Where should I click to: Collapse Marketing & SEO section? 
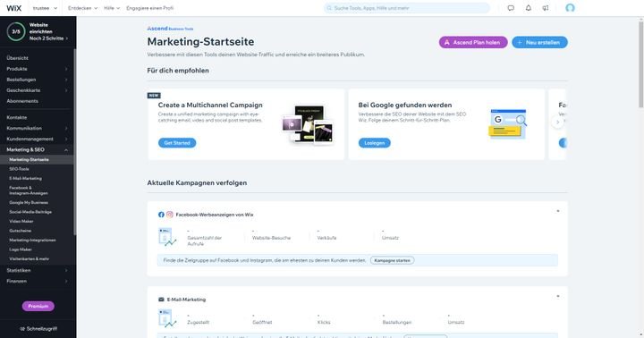point(66,150)
